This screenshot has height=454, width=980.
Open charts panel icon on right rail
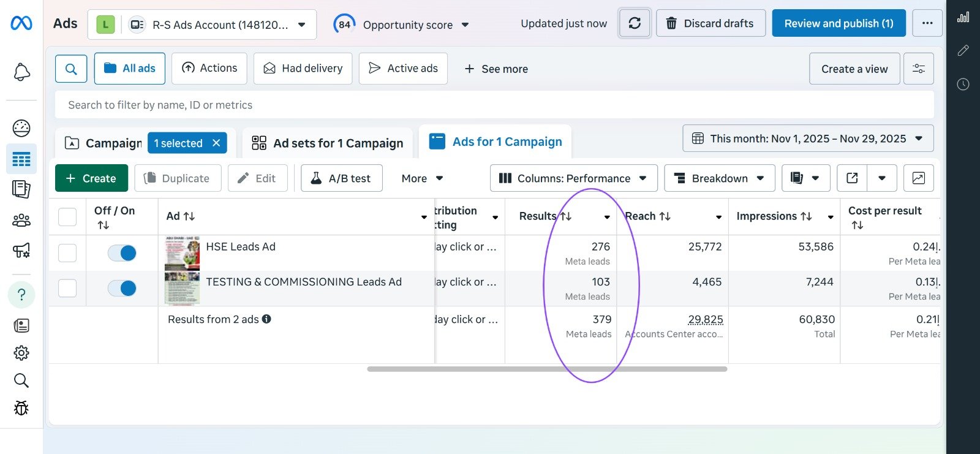[x=963, y=17]
